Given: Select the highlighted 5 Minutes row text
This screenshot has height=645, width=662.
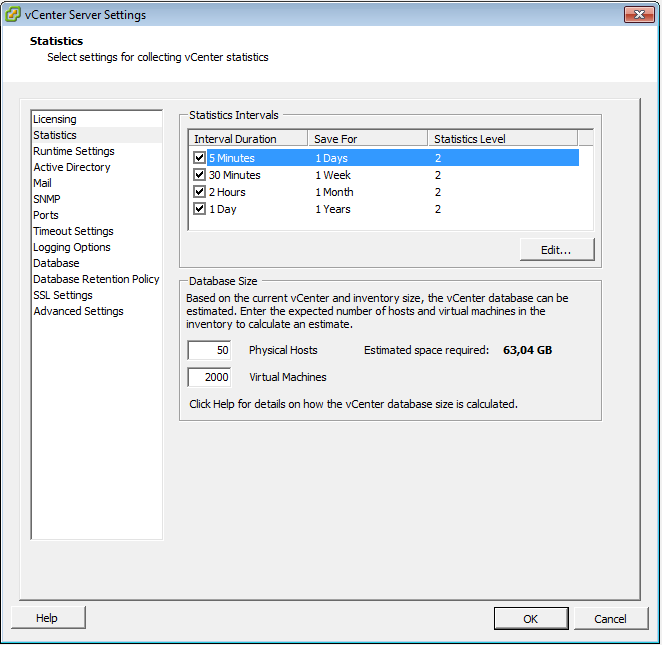Looking at the screenshot, I should tap(232, 158).
